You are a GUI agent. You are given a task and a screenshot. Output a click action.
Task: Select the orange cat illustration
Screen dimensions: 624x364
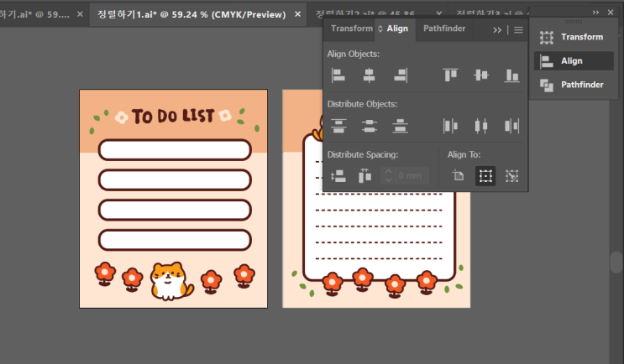click(171, 281)
